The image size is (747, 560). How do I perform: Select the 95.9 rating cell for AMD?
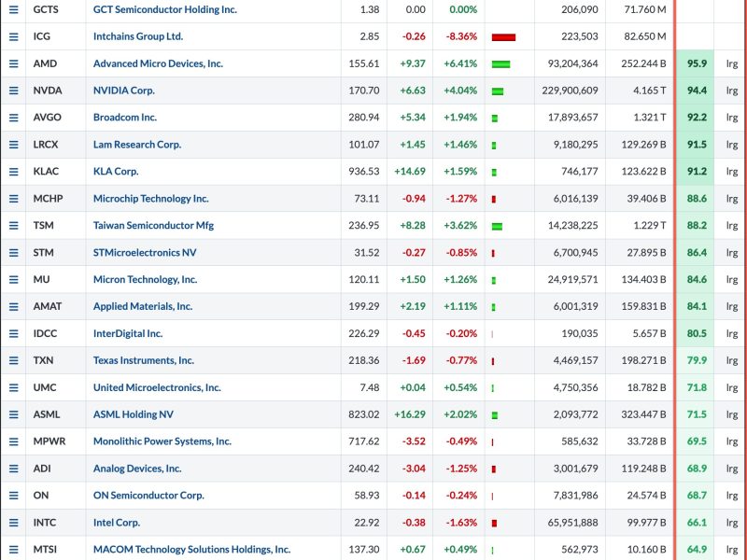point(696,63)
